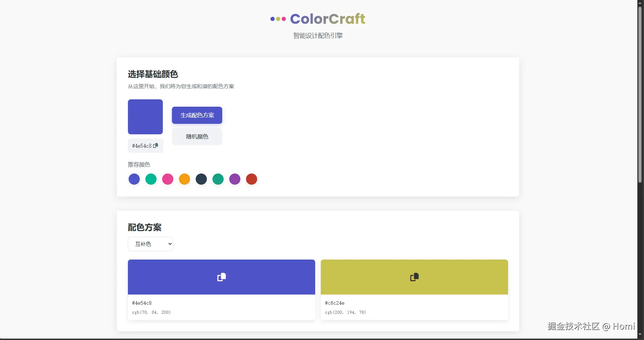
Task: Select the red recommended color circle
Action: [x=251, y=179]
